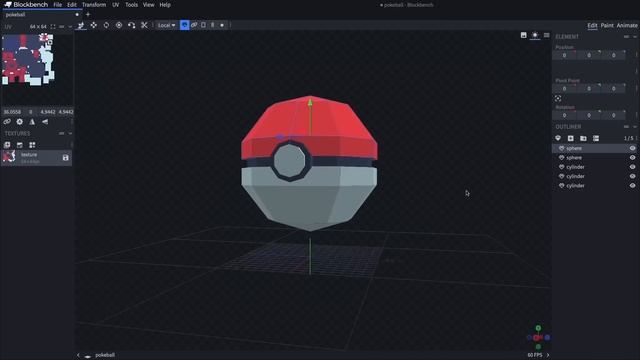Click the center pivot icon under Pivot Point
This screenshot has height=360, width=640.
coord(558,98)
